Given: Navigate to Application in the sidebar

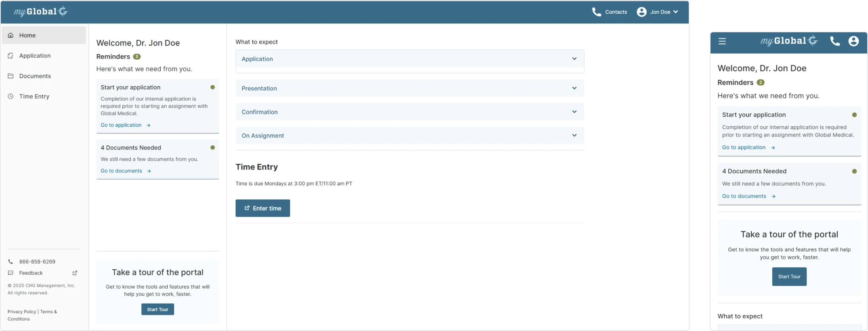Looking at the screenshot, I should tap(35, 56).
